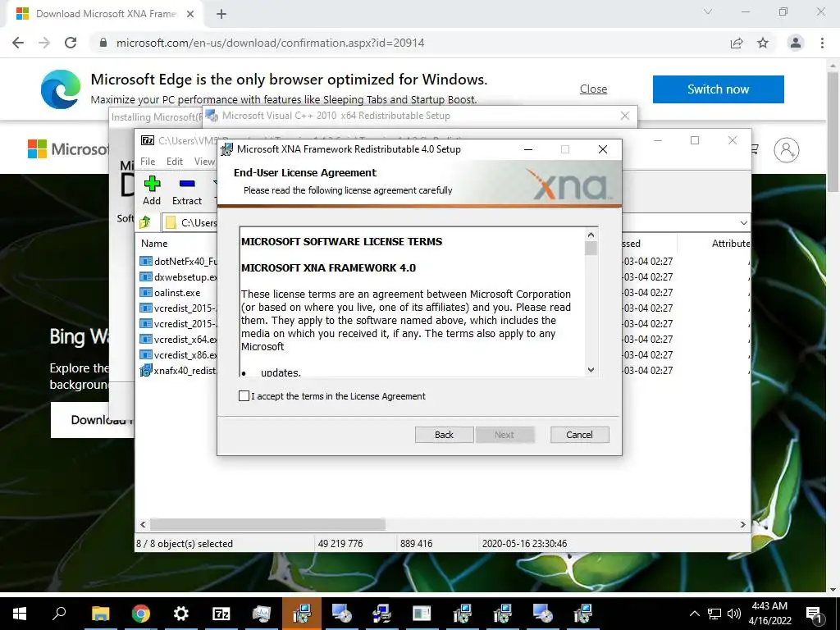Open the volume speaker tray icon
Image resolution: width=840 pixels, height=630 pixels.
pyautogui.click(x=734, y=614)
